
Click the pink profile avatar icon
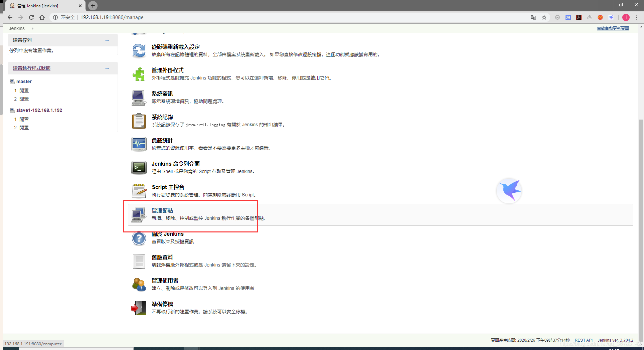click(626, 17)
